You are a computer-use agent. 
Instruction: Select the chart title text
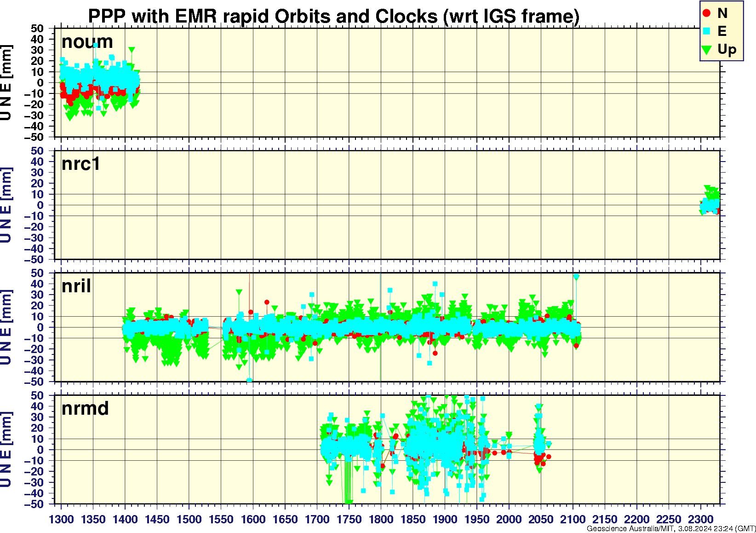click(333, 16)
